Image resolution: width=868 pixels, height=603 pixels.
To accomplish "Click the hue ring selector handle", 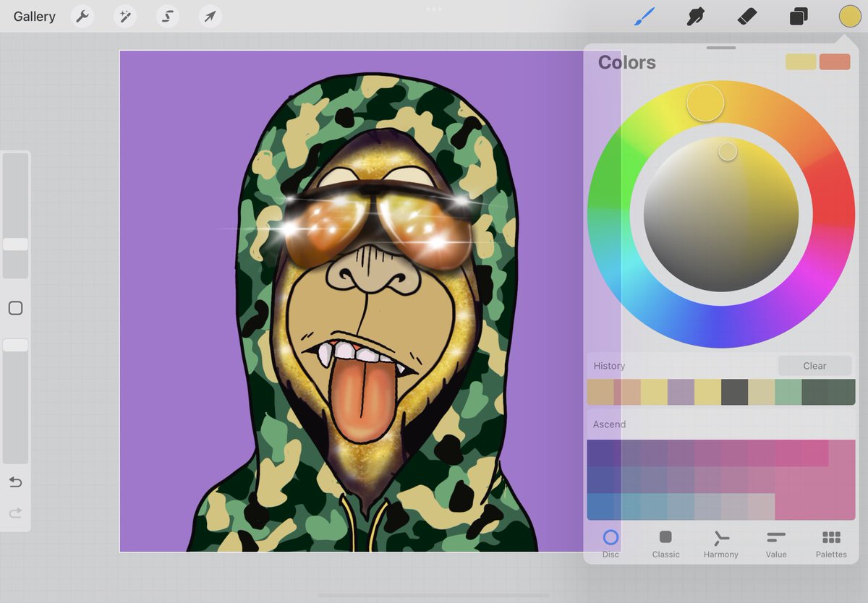I will tap(705, 103).
